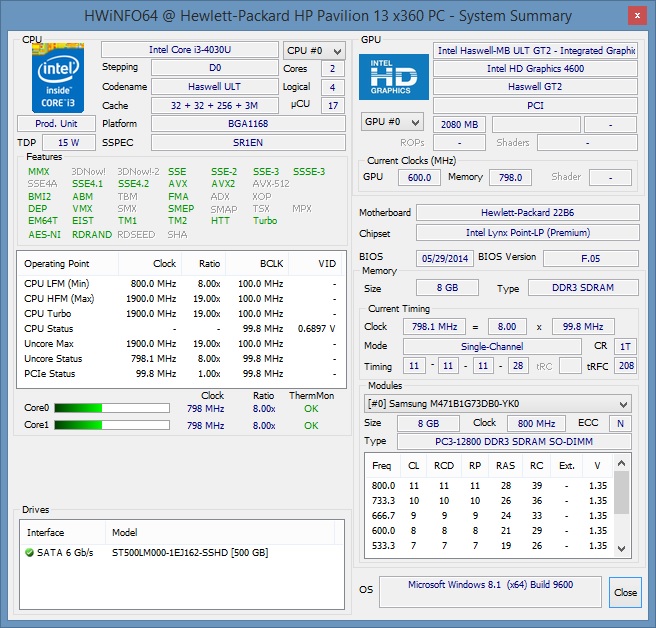Click the module Clock 800 MHz field
This screenshot has width=656, height=628.
coord(536,423)
